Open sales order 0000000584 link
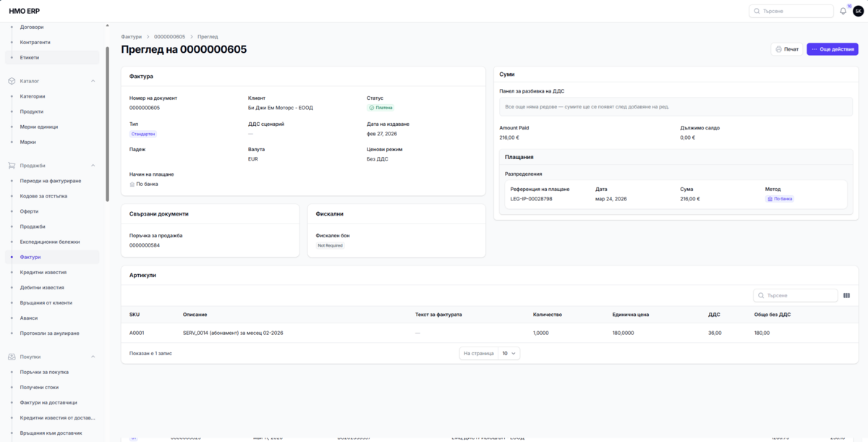The height and width of the screenshot is (442, 868). click(145, 245)
